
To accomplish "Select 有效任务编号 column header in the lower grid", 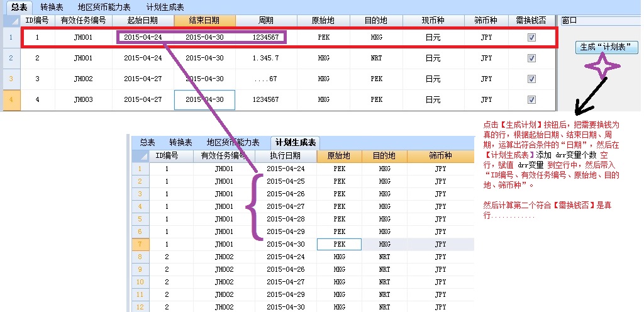I will 225,156.
